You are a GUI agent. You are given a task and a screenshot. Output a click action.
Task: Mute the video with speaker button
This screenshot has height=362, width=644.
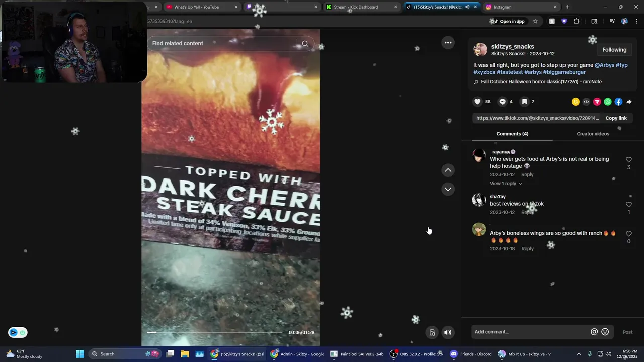click(x=448, y=332)
